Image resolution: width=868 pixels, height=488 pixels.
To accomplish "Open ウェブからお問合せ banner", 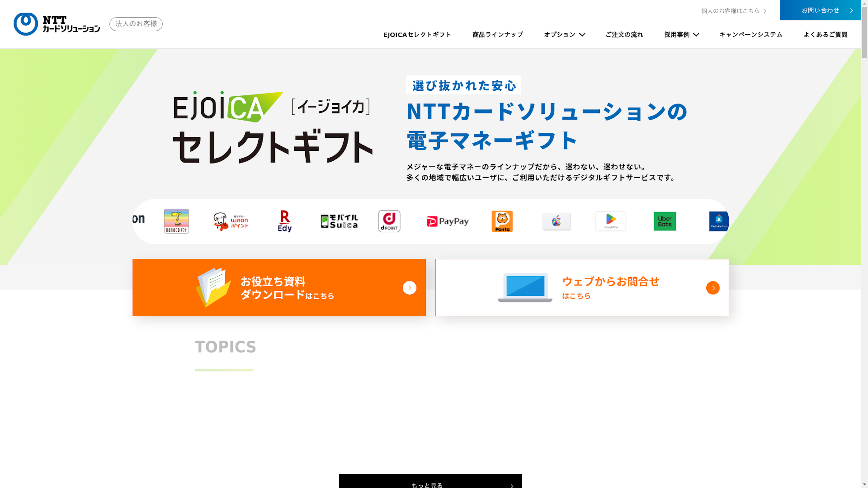I will coord(582,287).
